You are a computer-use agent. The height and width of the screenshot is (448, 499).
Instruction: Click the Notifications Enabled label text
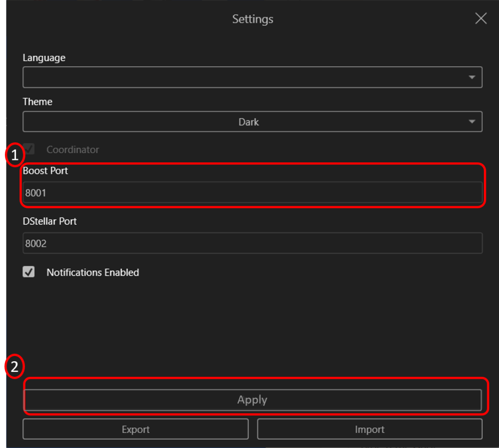click(93, 273)
